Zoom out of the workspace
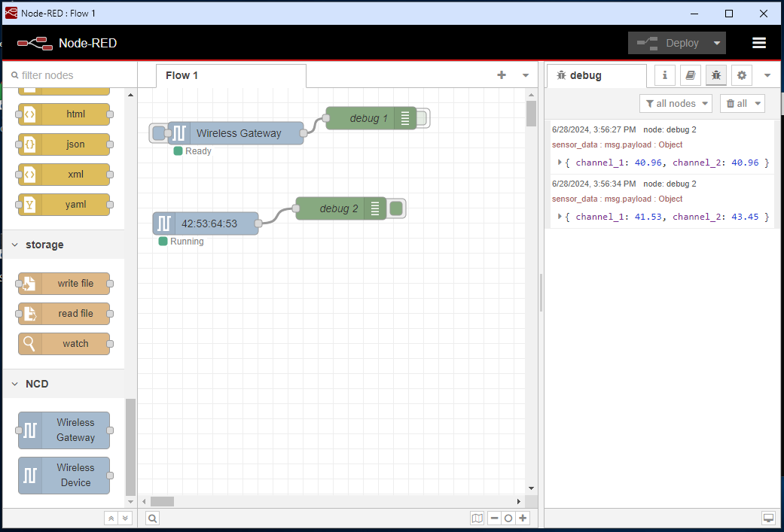The image size is (784, 532). (x=495, y=518)
